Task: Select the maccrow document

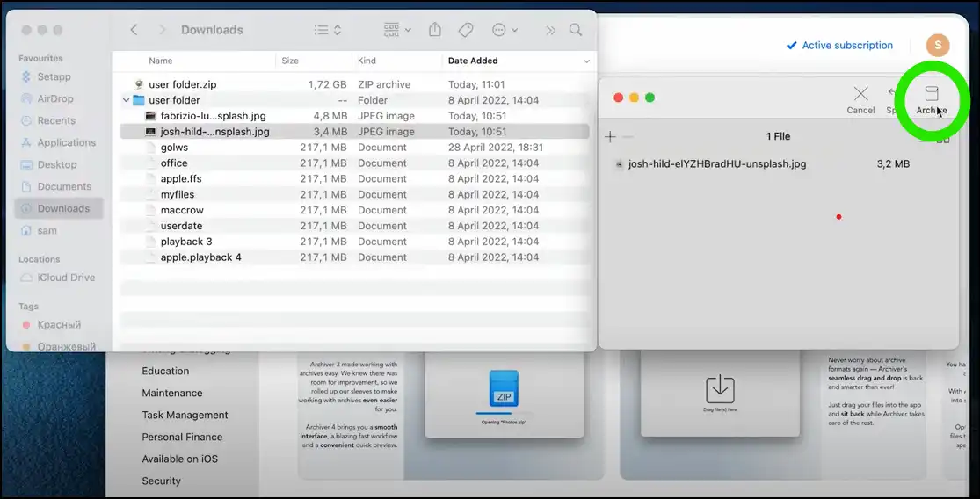Action: tap(354, 210)
